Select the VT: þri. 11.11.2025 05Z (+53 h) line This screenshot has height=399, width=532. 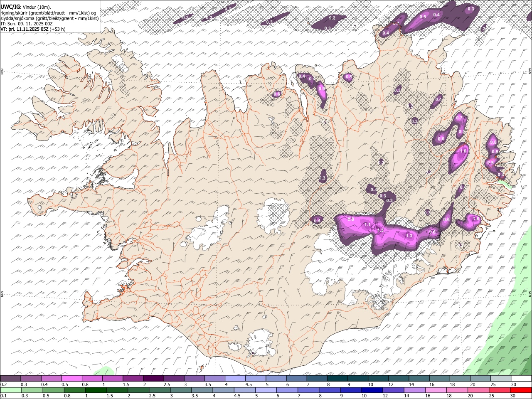coord(33,29)
